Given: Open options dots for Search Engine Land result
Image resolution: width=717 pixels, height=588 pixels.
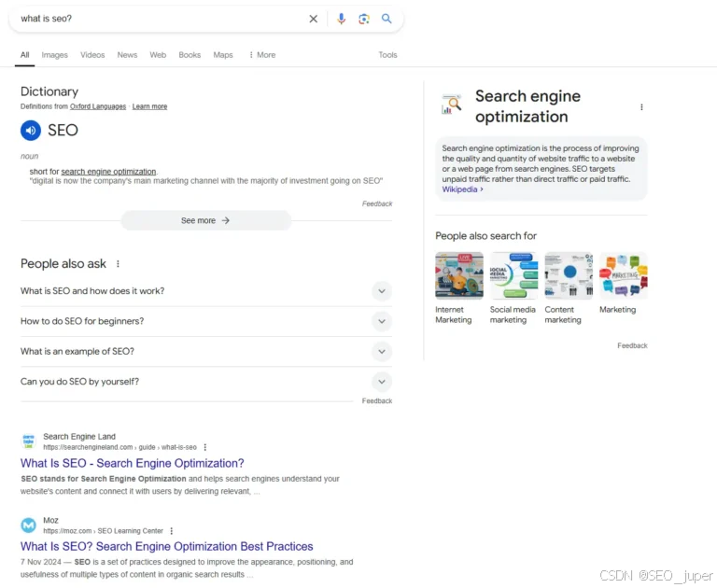Looking at the screenshot, I should pos(204,447).
